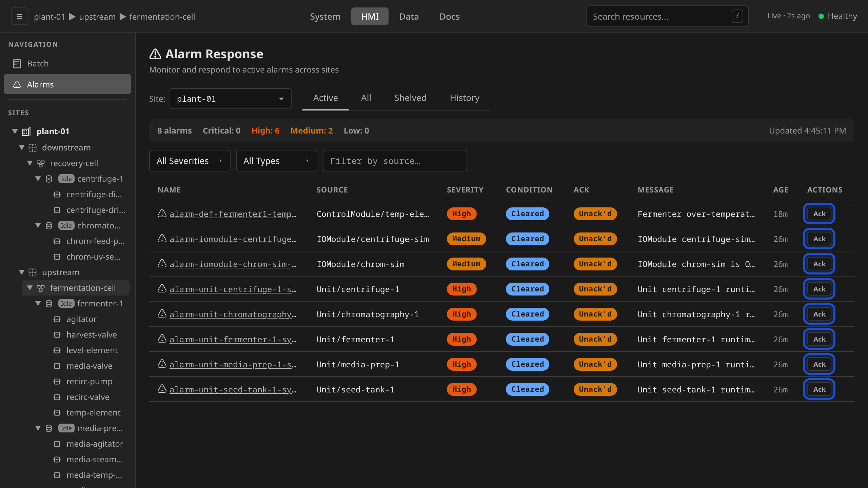Click the upstream breadcrumb segment
868x488 pixels.
click(97, 17)
